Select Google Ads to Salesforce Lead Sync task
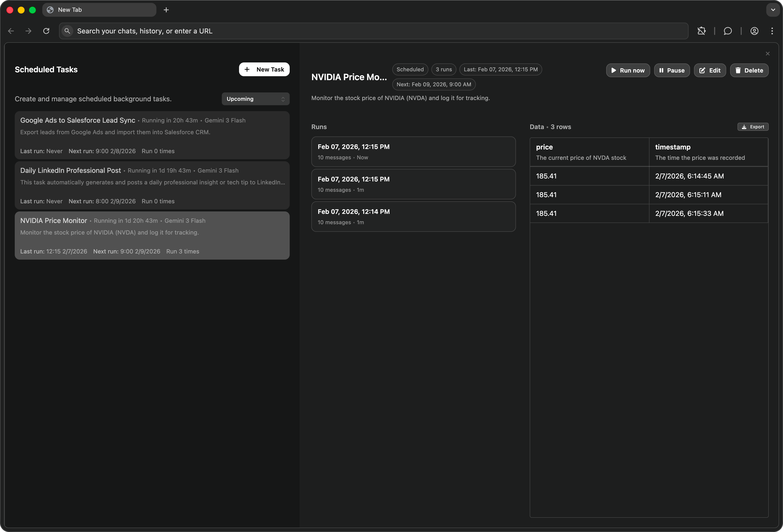The height and width of the screenshot is (532, 783). [x=152, y=135]
